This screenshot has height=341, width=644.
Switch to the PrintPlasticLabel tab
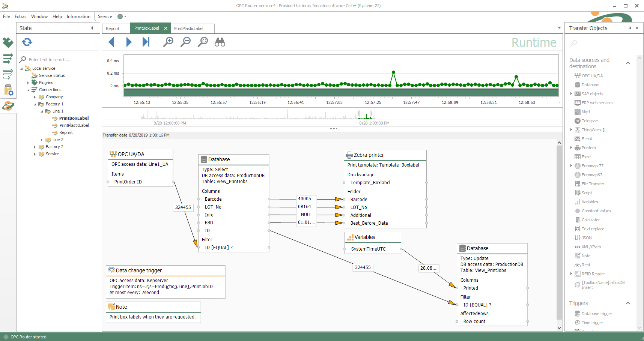click(x=189, y=29)
